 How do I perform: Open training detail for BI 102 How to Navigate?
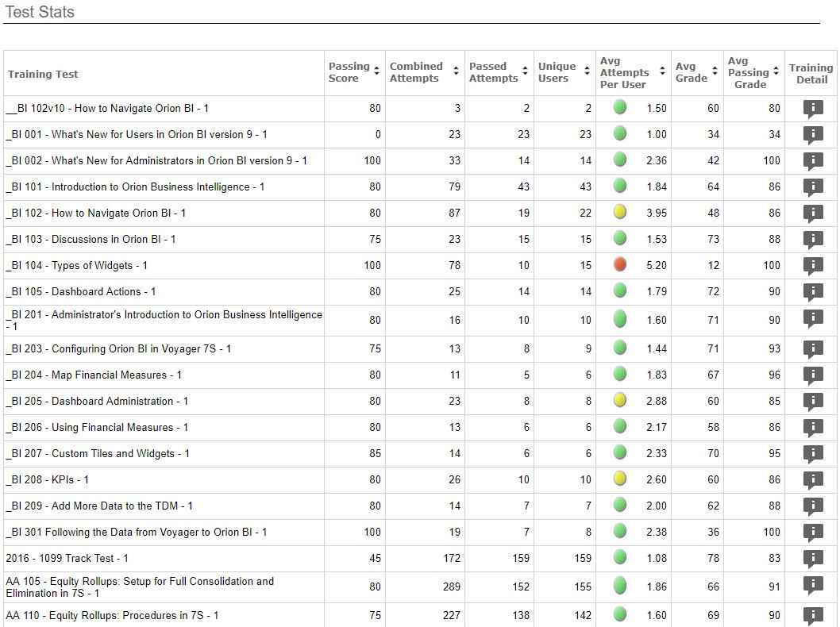pyautogui.click(x=813, y=213)
